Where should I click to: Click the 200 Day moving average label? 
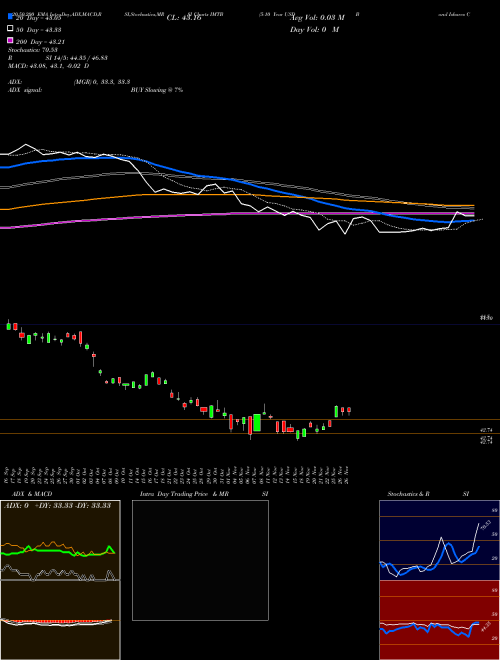coord(40,42)
